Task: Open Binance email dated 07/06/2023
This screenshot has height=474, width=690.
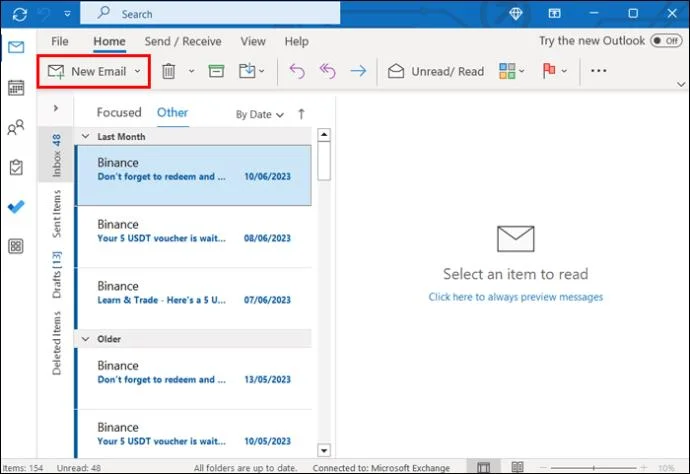Action: click(194, 298)
